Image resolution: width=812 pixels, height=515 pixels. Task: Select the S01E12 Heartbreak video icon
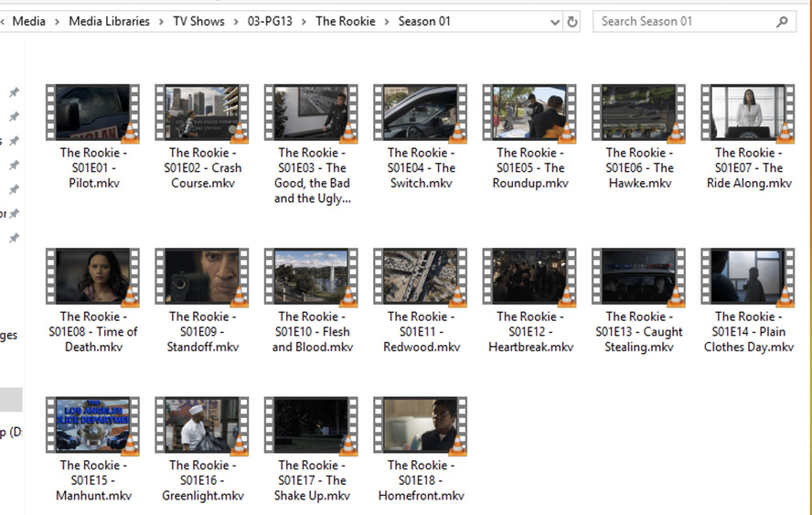[529, 276]
